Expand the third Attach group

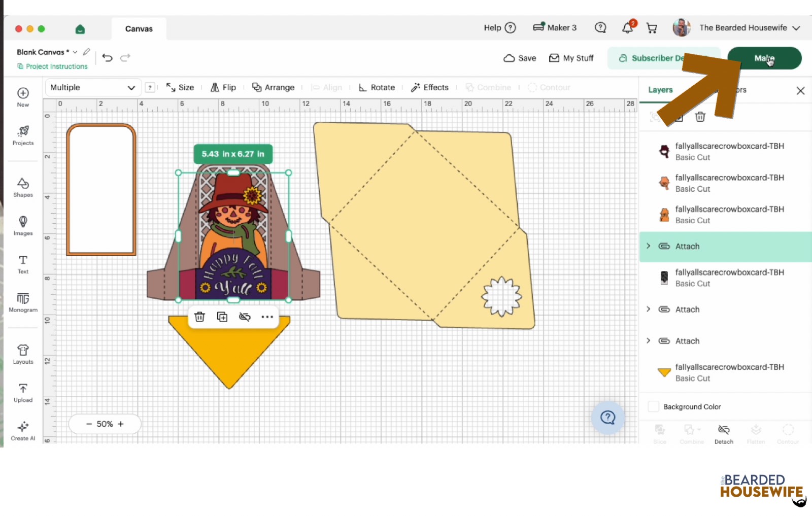click(649, 341)
